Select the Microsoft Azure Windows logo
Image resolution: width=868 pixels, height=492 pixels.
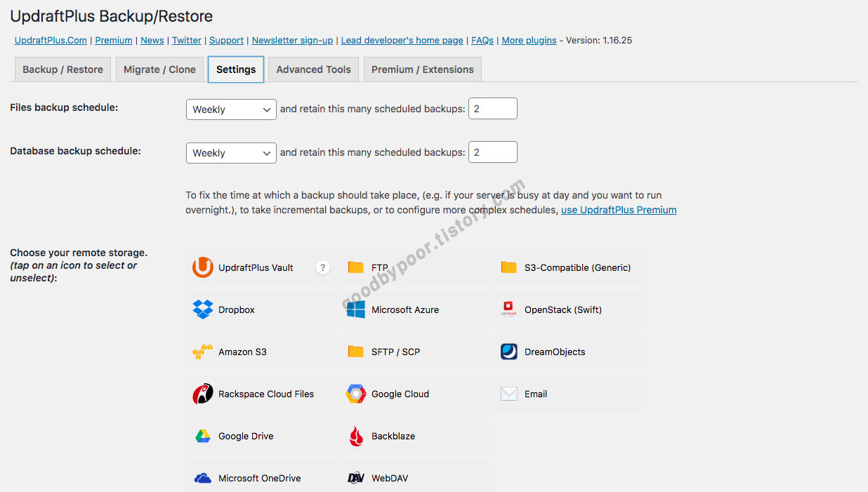pos(356,310)
